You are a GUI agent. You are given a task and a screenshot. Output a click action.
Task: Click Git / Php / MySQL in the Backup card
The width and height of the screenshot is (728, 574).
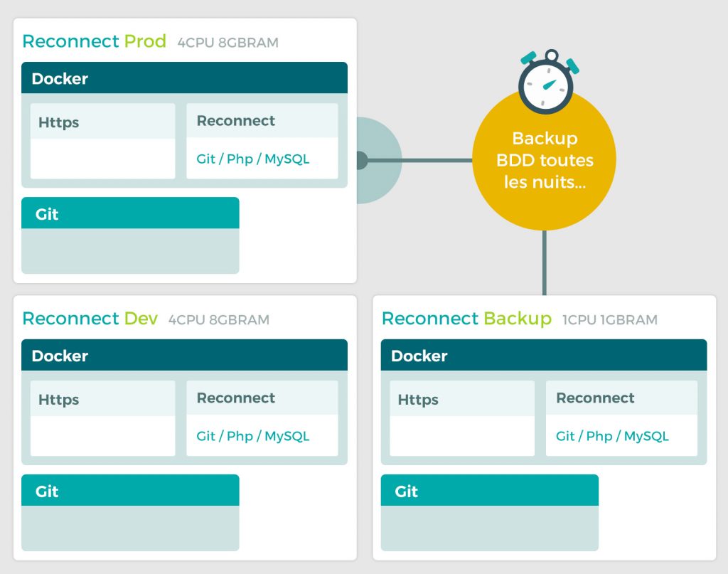click(x=612, y=436)
